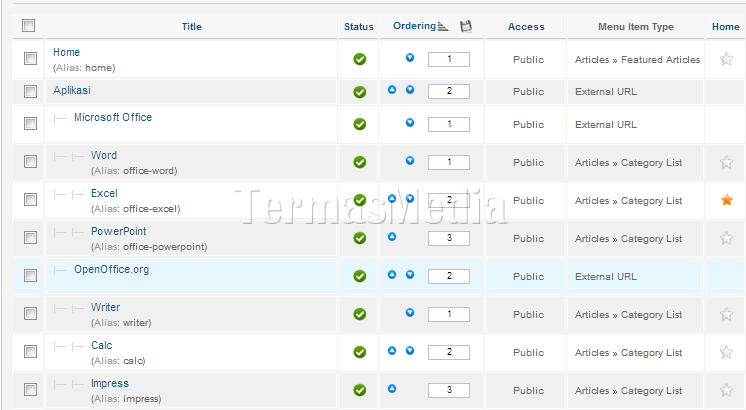746x410 pixels.
Task: Toggle published status of Aplikasi item
Action: click(360, 92)
